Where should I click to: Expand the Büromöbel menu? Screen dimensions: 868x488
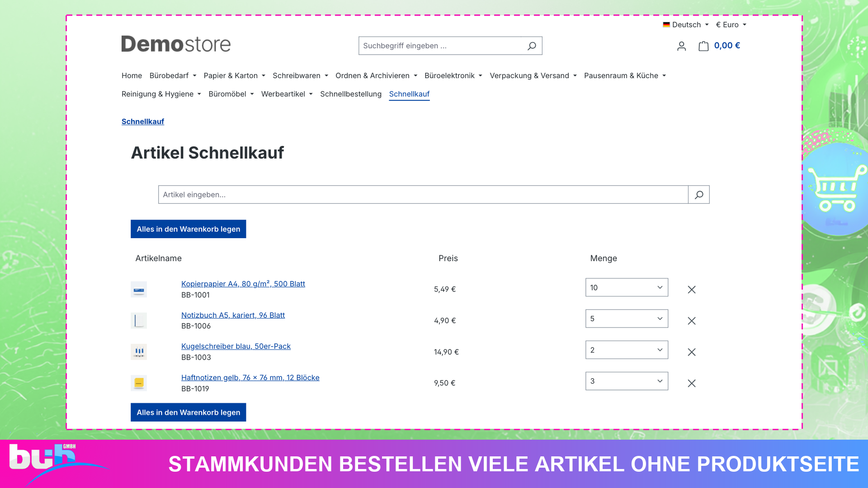(231, 94)
